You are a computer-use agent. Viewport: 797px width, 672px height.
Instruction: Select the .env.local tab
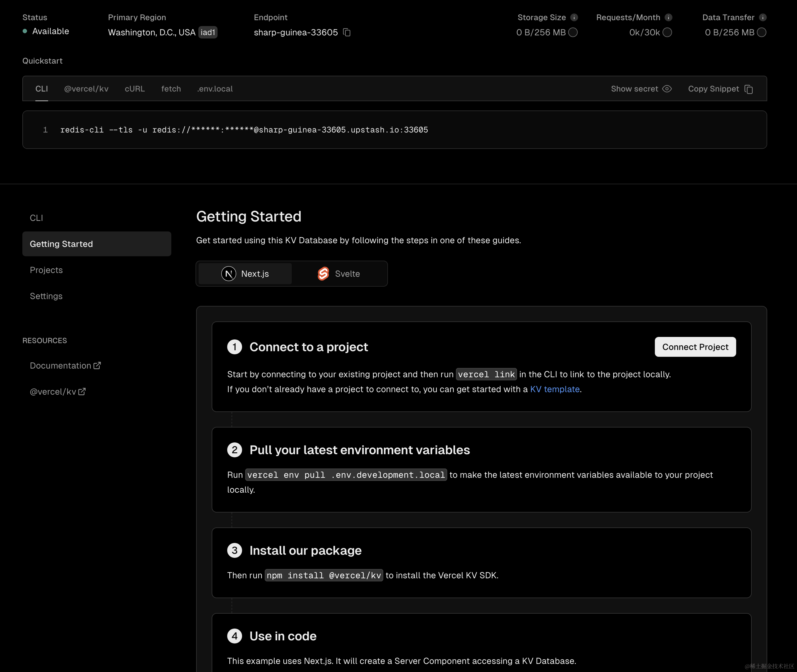click(x=215, y=89)
